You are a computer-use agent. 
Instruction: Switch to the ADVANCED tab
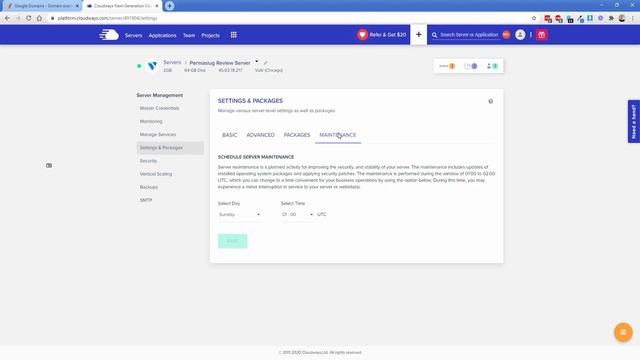click(260, 135)
